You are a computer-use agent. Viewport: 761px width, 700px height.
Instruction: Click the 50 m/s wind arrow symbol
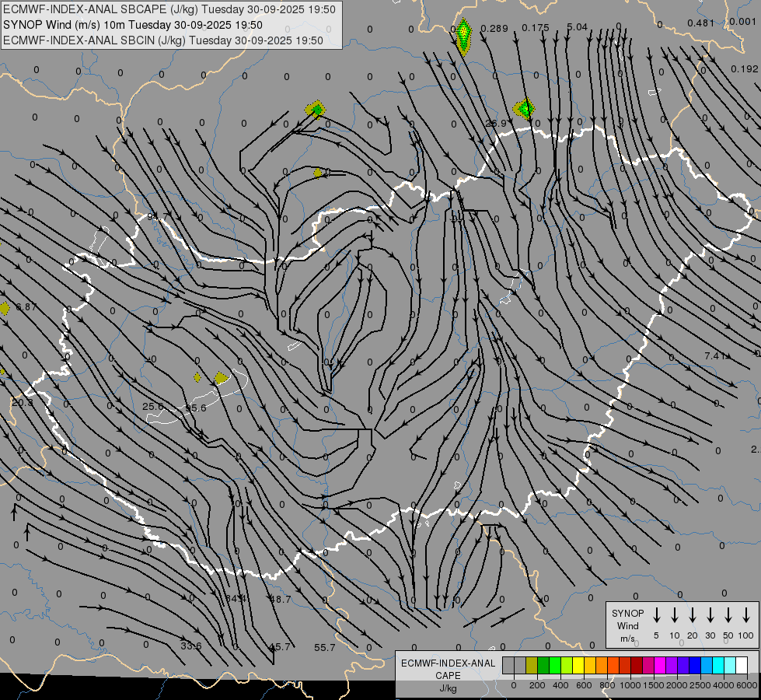click(728, 615)
